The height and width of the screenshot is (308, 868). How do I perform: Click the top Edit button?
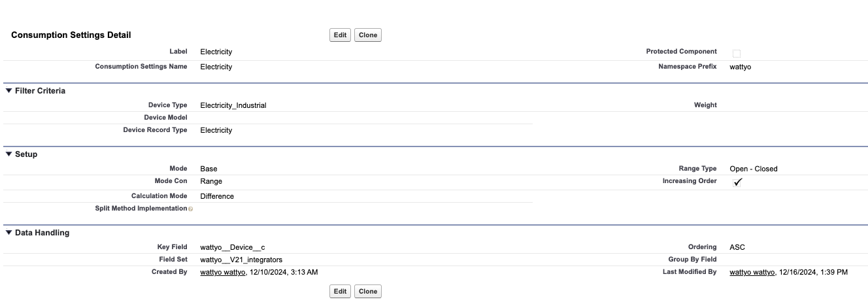point(340,35)
